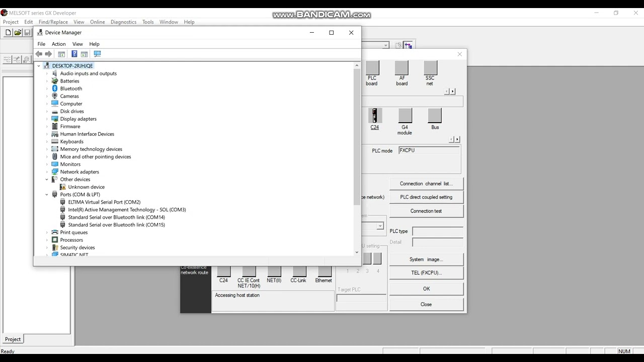Image resolution: width=644 pixels, height=362 pixels.
Task: Open the Tools menu in GX Developer
Action: 148,22
